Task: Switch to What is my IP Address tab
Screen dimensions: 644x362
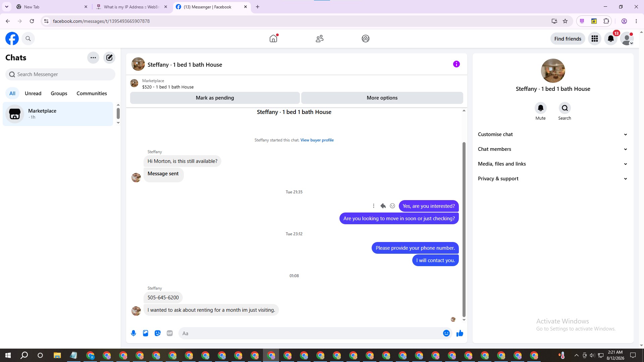Action: (x=131, y=7)
